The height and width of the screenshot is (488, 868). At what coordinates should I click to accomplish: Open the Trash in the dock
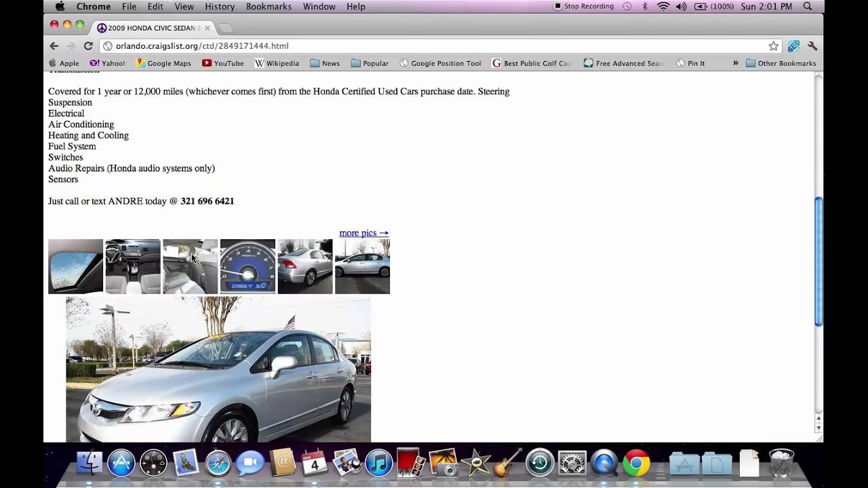[781, 463]
